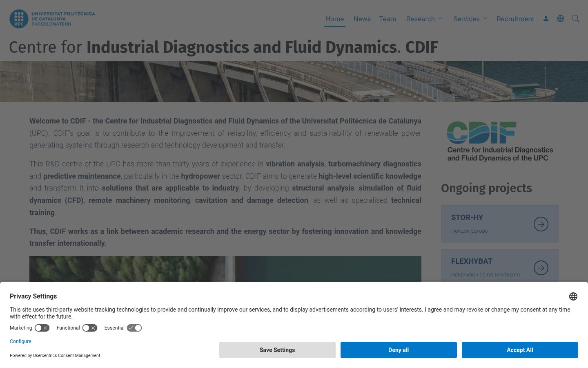The height and width of the screenshot is (368, 588).
Task: Click the Ongoing projects heading
Action: 486,188
